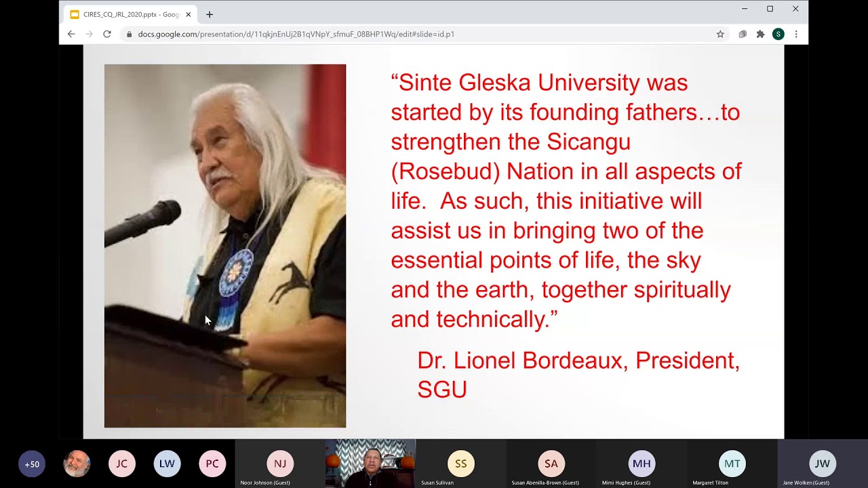The image size is (868, 488).
Task: Reload the Google Slides page
Action: (107, 34)
